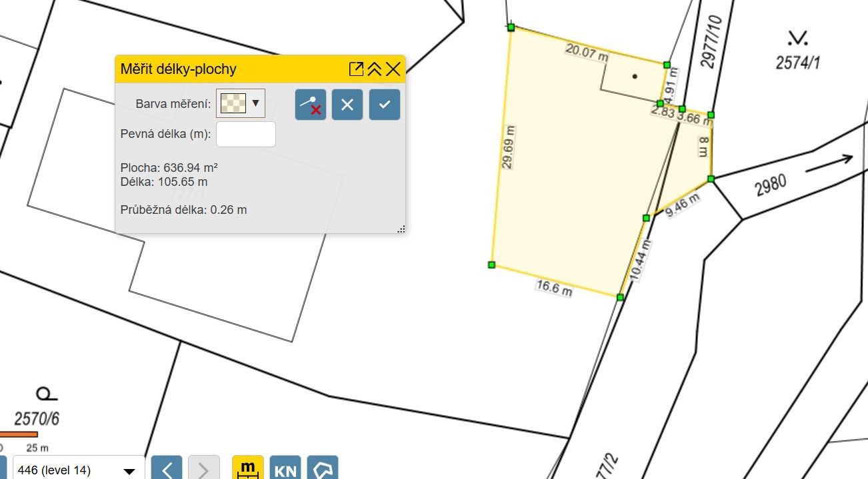Grab the dialog resize handle at corner
The width and height of the screenshot is (868, 479).
(401, 229)
